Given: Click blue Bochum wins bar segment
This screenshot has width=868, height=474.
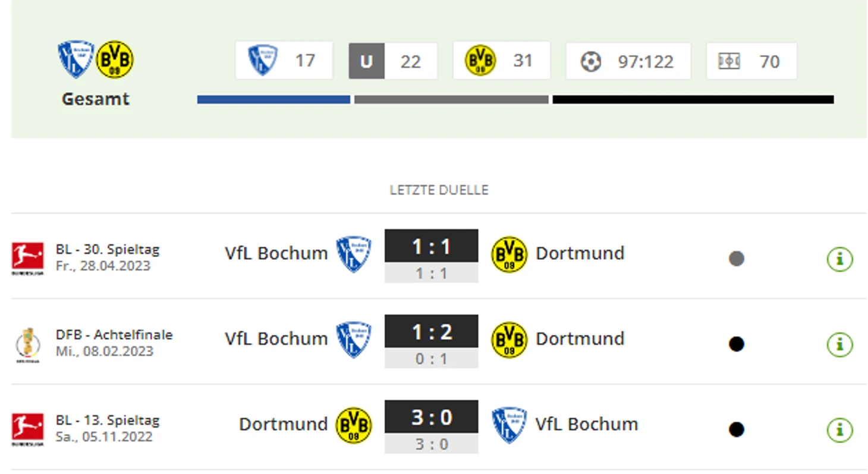Looking at the screenshot, I should [273, 100].
